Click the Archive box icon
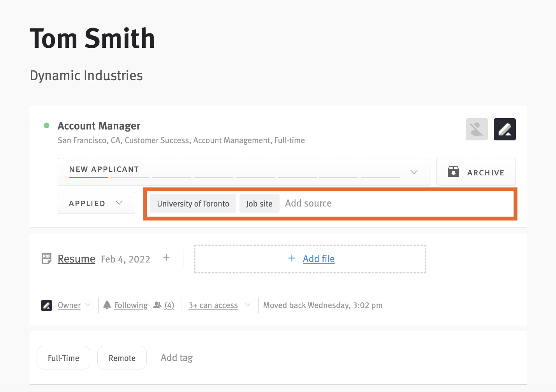The height and width of the screenshot is (392, 556). pyautogui.click(x=453, y=171)
